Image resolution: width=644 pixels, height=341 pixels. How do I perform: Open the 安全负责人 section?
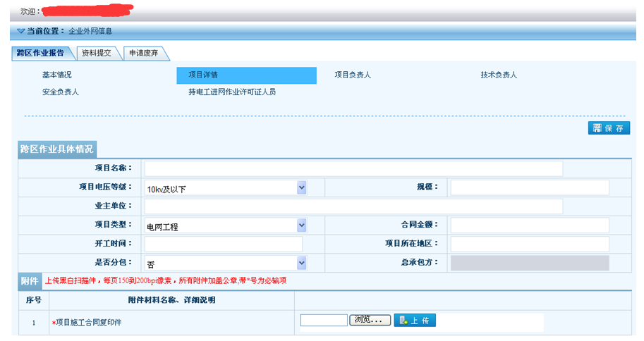point(61,92)
